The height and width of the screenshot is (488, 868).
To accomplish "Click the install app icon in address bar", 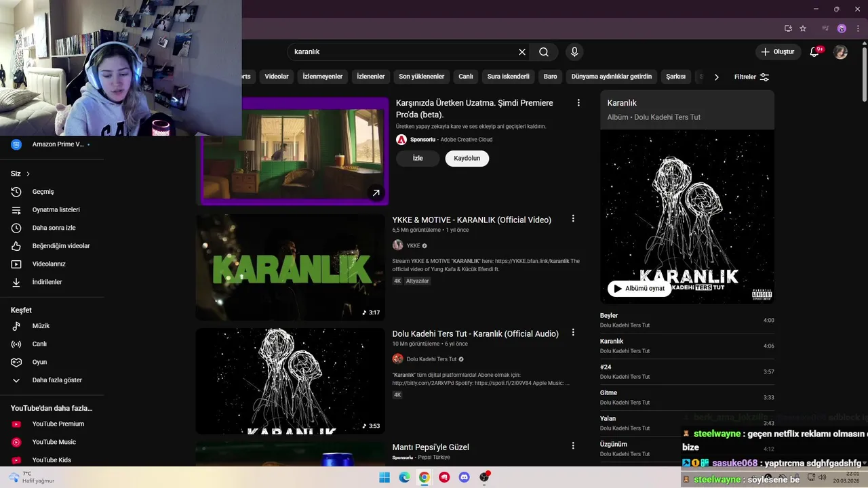I will tap(788, 28).
